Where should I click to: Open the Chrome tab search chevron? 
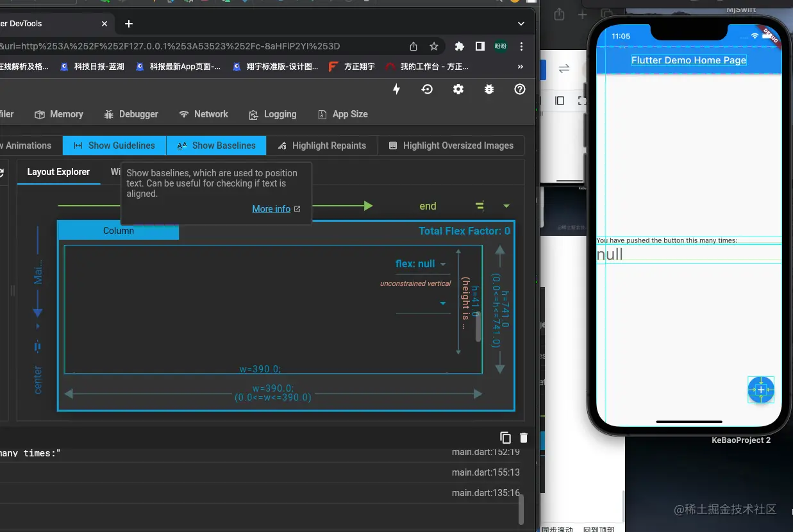[x=521, y=24]
